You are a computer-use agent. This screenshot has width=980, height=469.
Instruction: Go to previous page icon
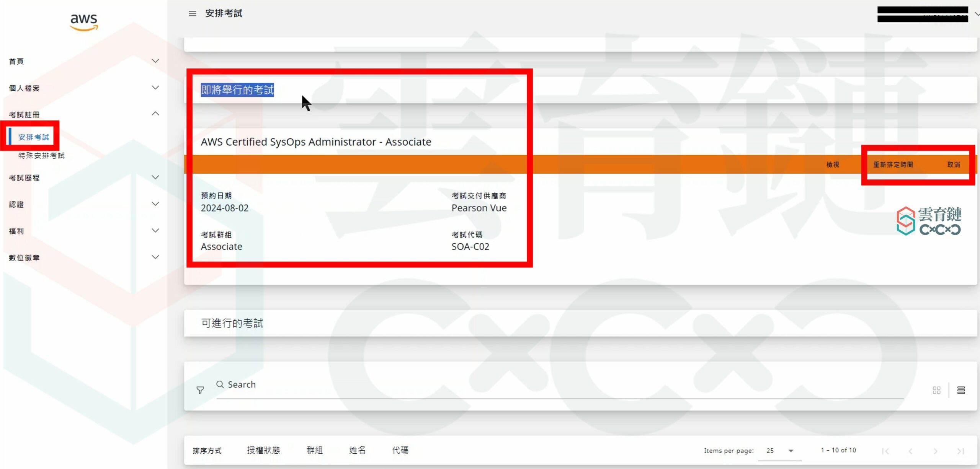pos(910,451)
